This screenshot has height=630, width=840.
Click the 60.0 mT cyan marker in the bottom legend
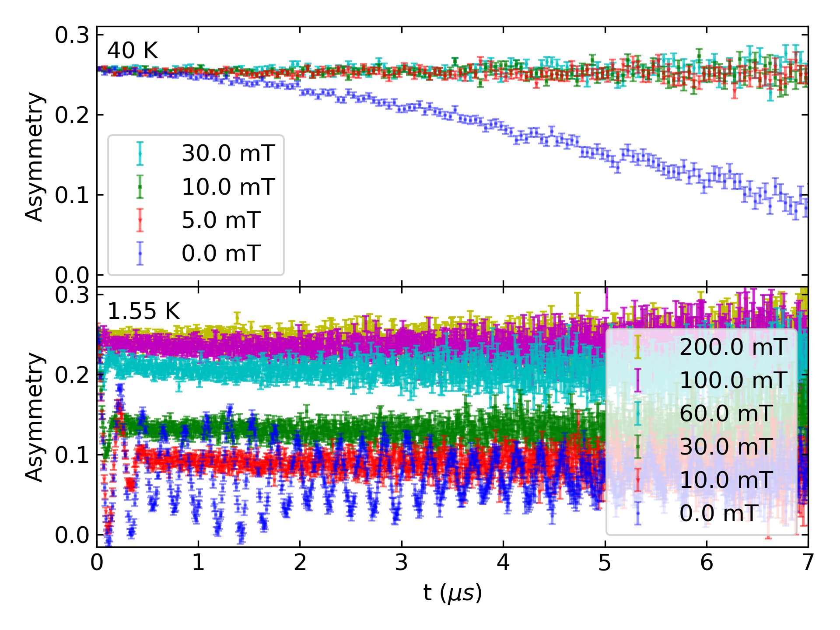[638, 413]
